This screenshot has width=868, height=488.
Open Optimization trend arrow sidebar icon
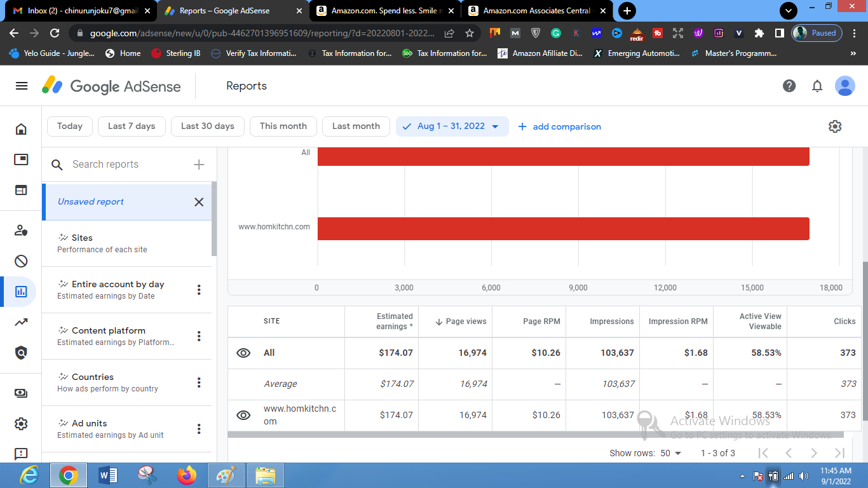click(x=21, y=322)
